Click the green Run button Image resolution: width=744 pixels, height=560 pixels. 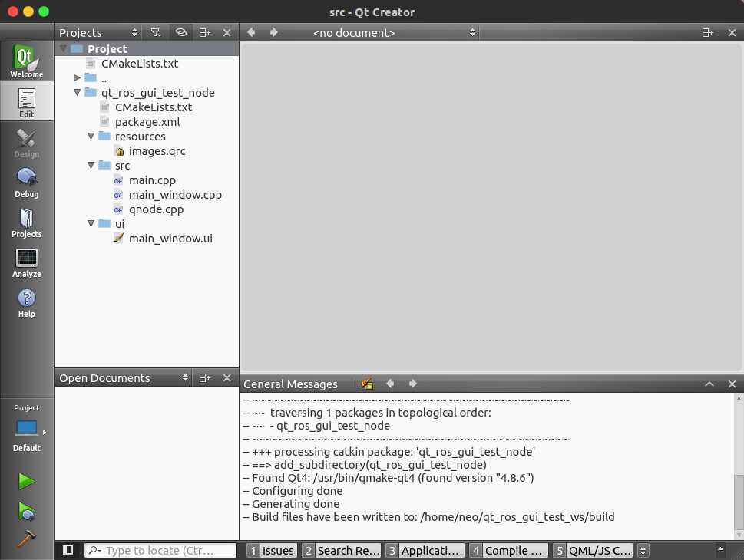[x=27, y=481]
